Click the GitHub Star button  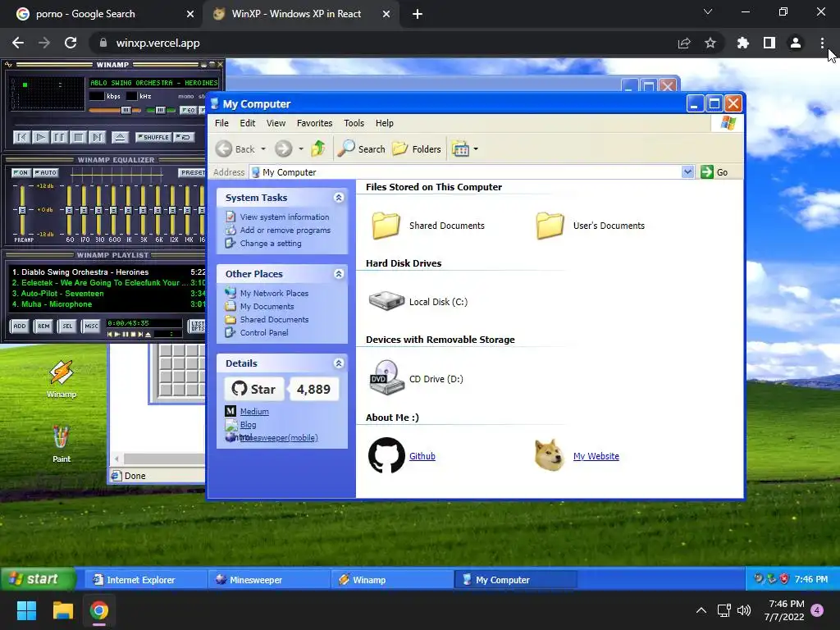[x=254, y=389]
